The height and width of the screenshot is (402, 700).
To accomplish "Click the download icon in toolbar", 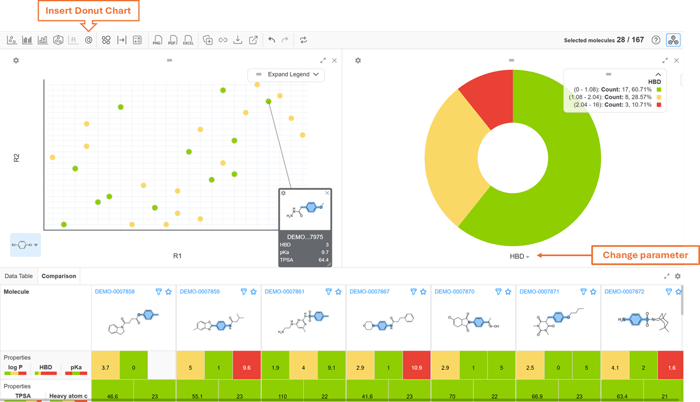I will tap(238, 41).
